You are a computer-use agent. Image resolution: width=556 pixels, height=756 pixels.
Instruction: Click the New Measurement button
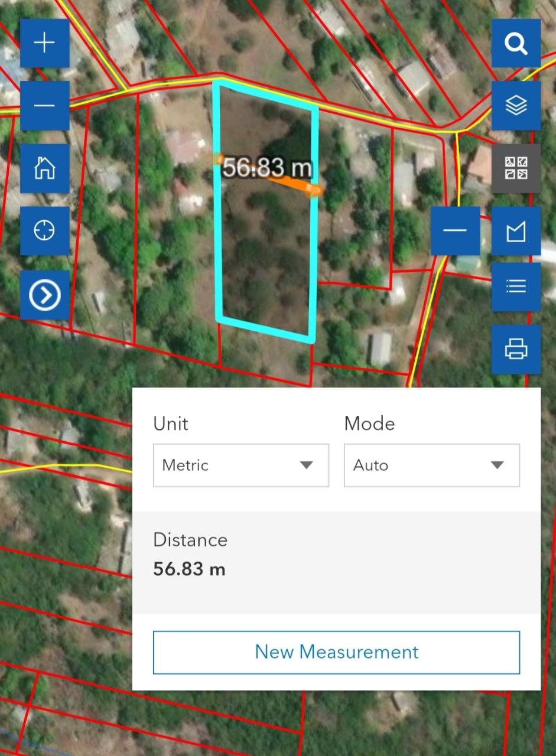coord(336,652)
